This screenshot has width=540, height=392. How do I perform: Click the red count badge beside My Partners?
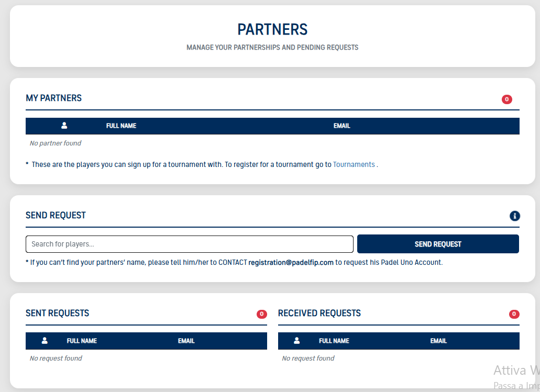point(506,99)
